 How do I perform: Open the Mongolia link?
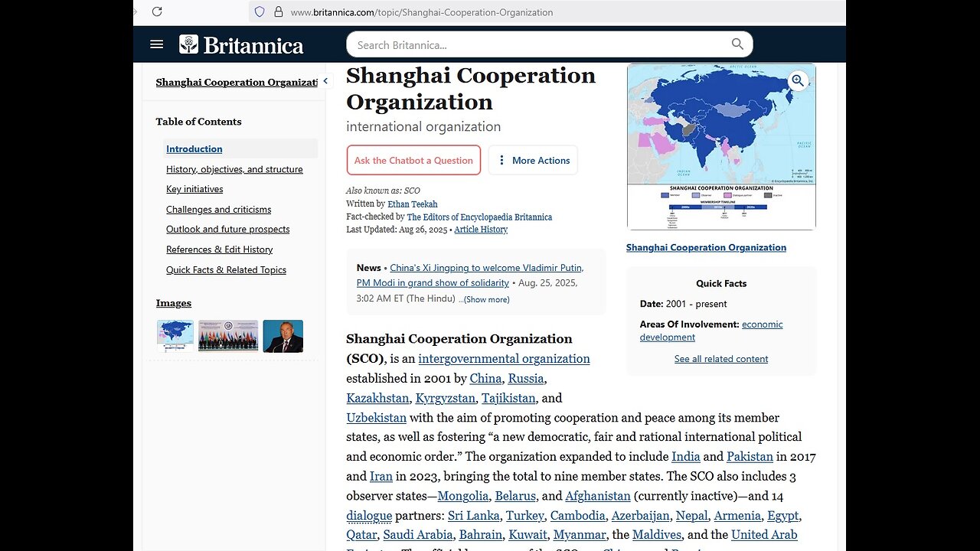(463, 496)
